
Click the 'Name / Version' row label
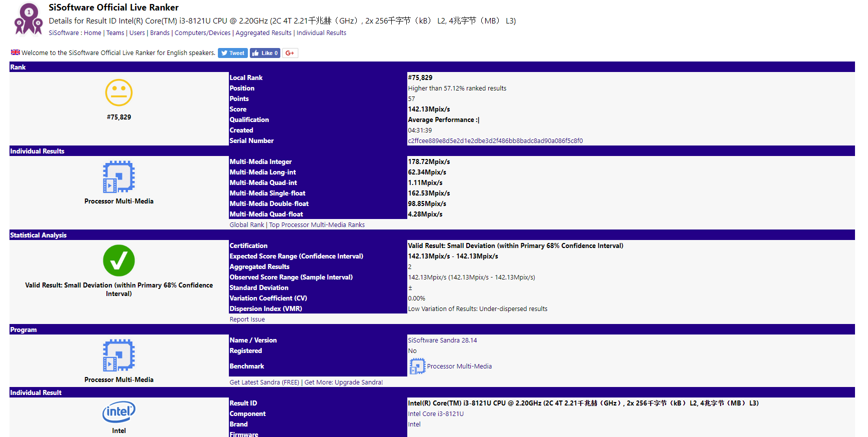[x=253, y=340]
